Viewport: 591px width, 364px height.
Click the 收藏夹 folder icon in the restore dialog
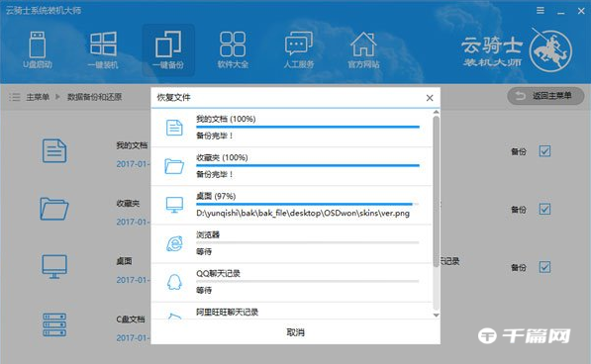[x=174, y=166]
